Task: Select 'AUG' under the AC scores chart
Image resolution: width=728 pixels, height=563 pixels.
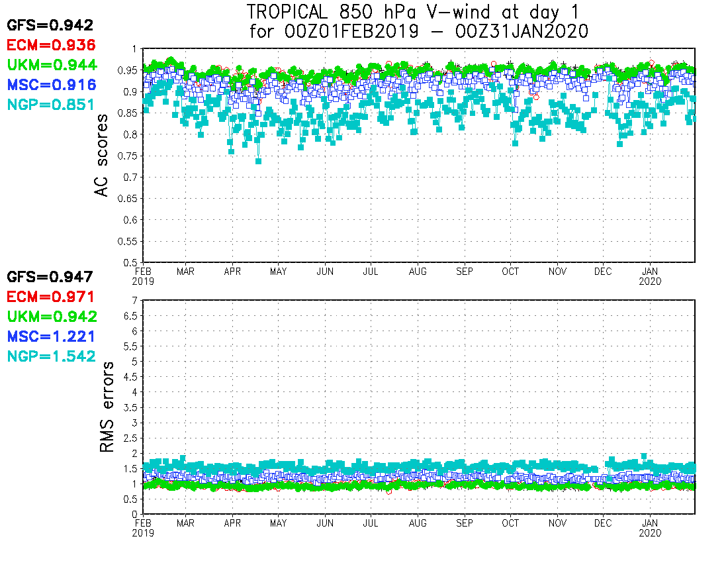Action: pos(418,272)
